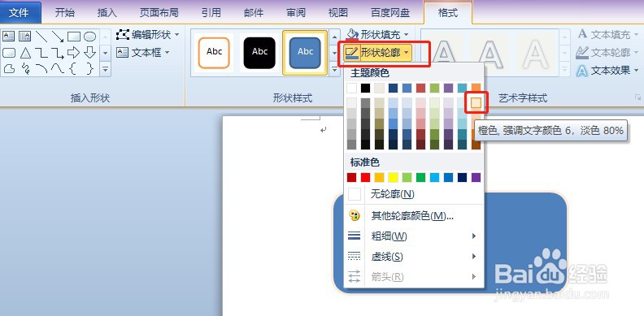The height and width of the screenshot is (316, 644).
Task: Select the vertical text box shape
Action: tap(24, 37)
